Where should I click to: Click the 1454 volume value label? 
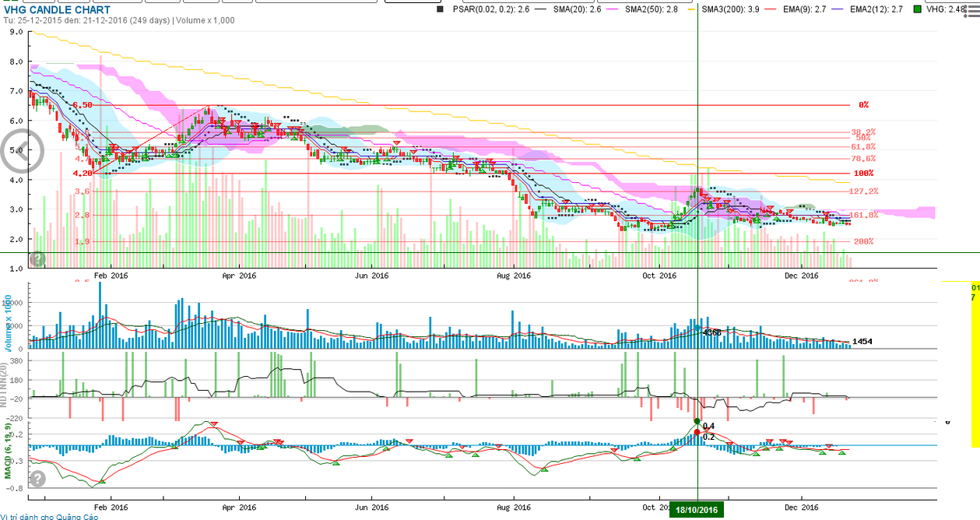[862, 341]
